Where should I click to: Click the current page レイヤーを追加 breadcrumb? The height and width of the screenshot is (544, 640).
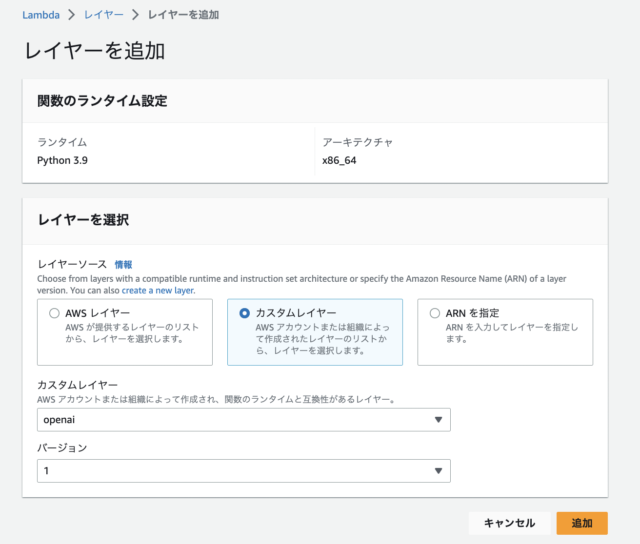(183, 15)
